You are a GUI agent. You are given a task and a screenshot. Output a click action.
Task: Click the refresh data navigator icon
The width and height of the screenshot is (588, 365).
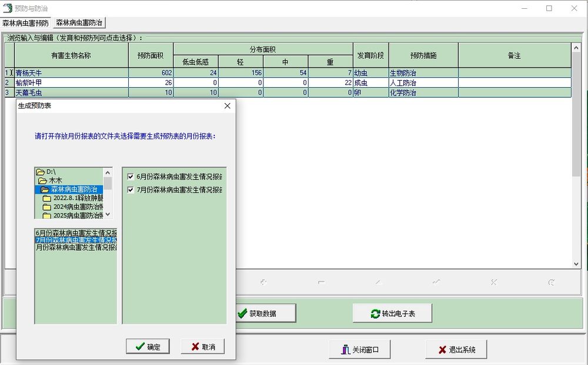552,283
